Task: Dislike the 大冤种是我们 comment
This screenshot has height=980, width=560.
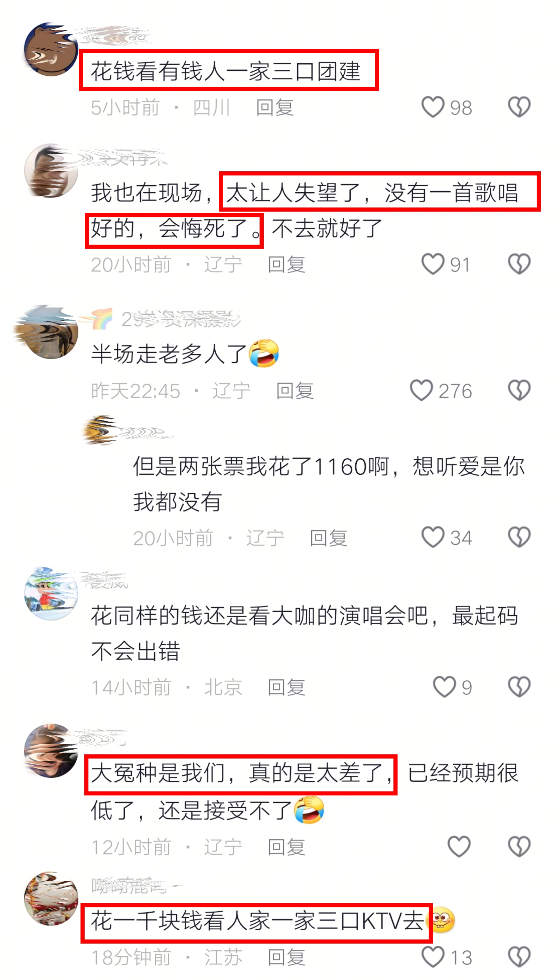Action: (x=519, y=846)
